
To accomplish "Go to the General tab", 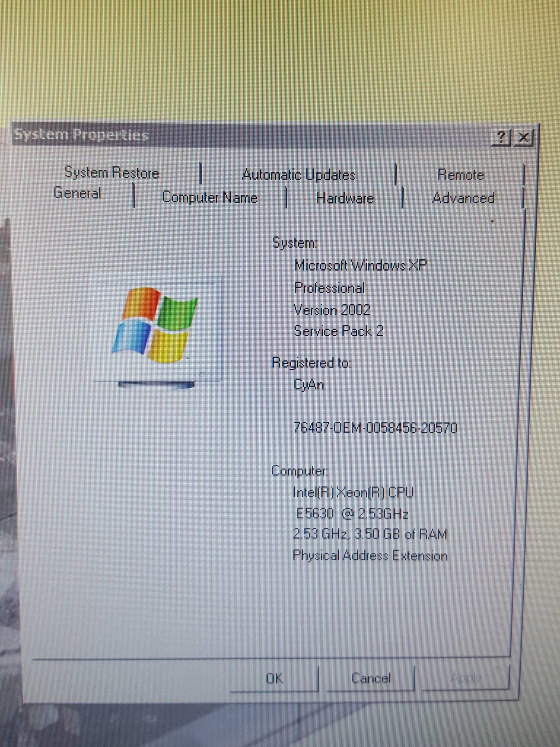I will (77, 193).
